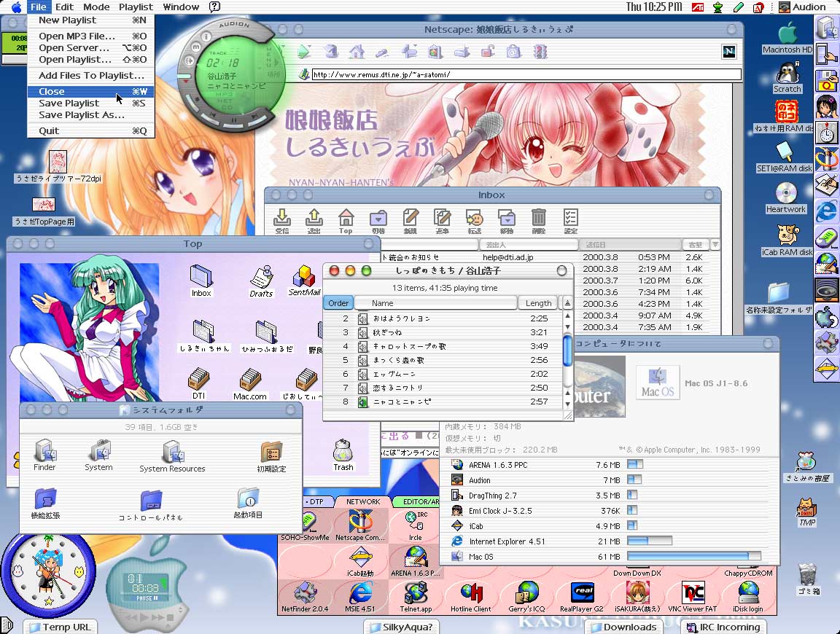Switch to the EDITOR/AR launcher tab

click(419, 502)
